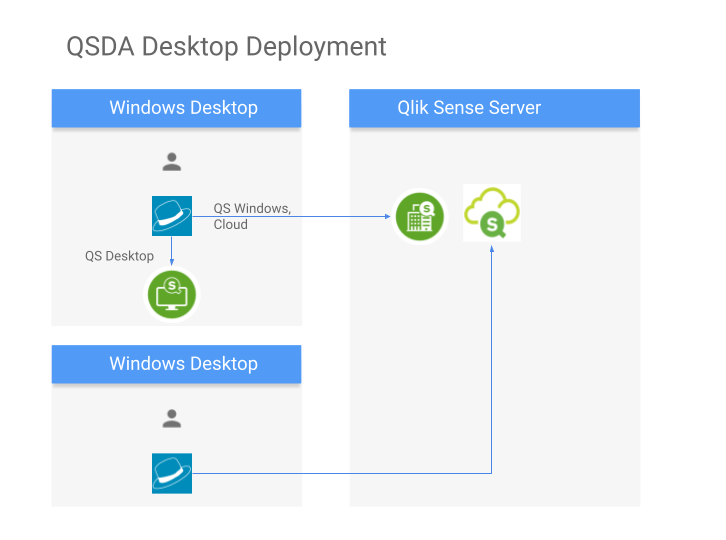The width and height of the screenshot is (726, 540).
Task: Select the green Qlik Sense enterprise building icon
Action: 420,216
